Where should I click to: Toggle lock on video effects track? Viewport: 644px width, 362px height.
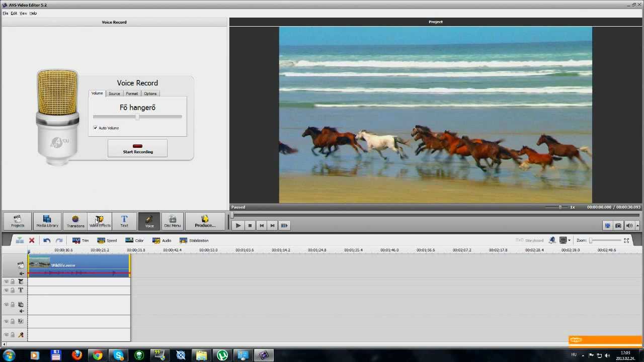pos(13,282)
